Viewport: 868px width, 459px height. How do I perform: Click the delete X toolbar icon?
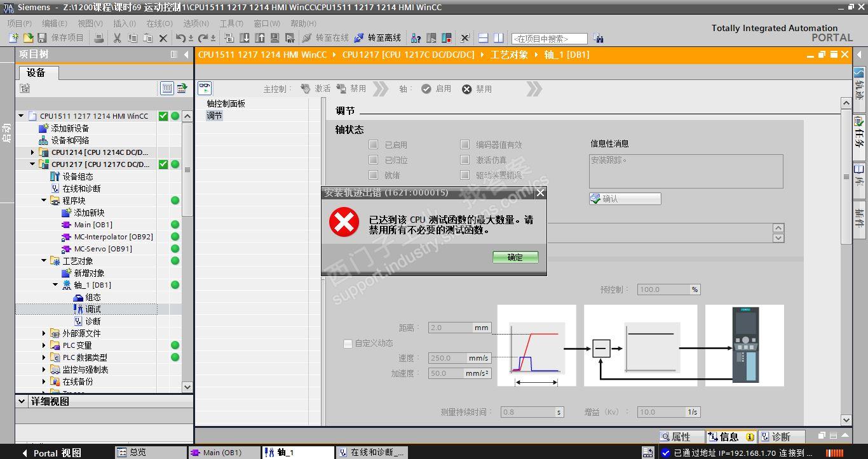point(163,38)
